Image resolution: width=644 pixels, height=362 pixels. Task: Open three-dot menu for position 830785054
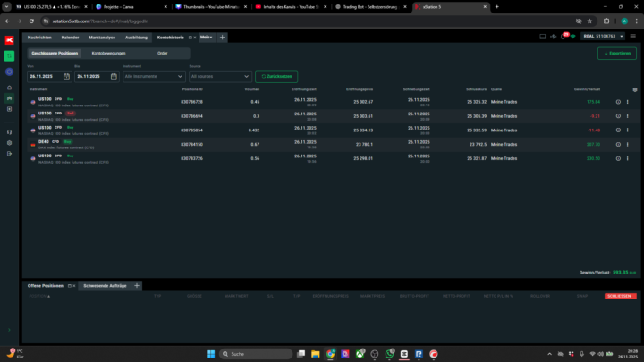tap(628, 130)
